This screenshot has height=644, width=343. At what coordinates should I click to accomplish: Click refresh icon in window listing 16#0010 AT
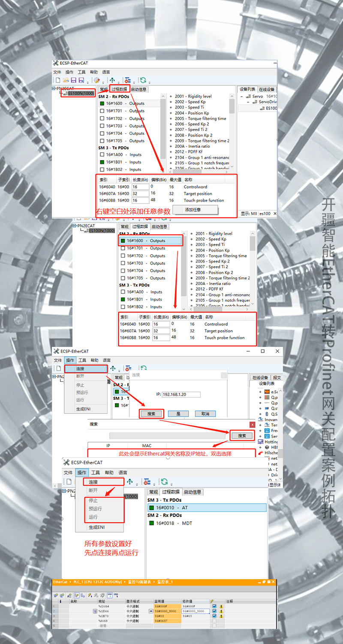pos(164,482)
